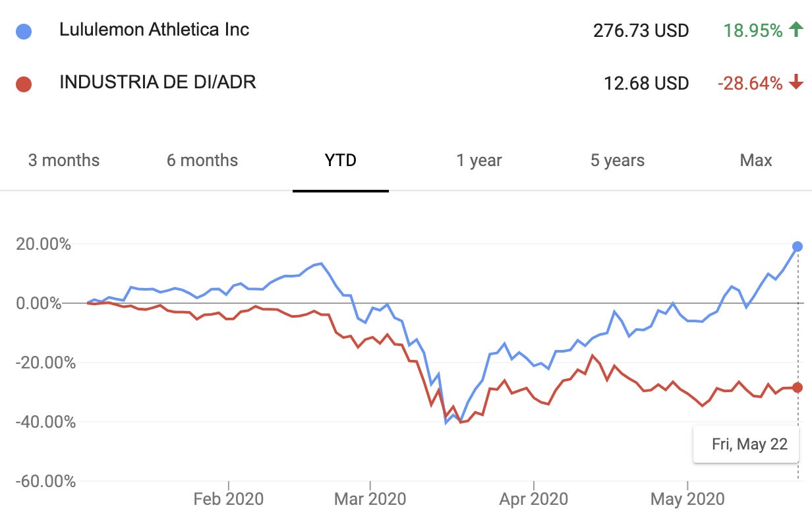Click the blue endpoint marker on the chart

(797, 246)
